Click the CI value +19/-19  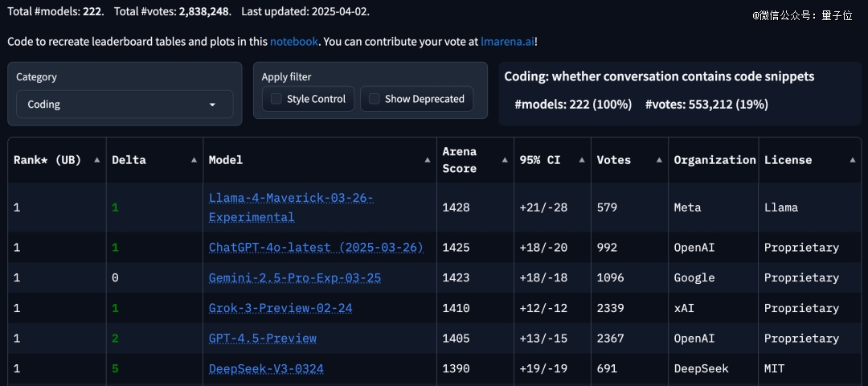tap(543, 369)
